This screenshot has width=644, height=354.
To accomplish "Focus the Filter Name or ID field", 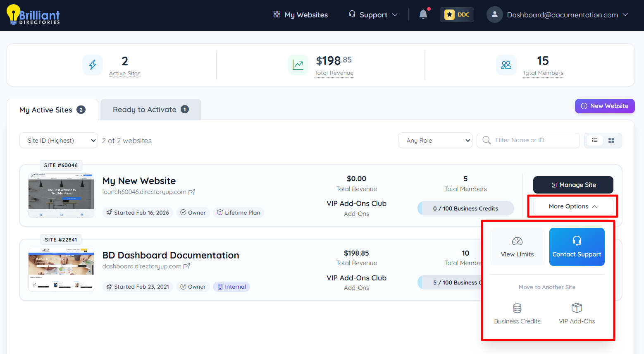I will tap(528, 140).
